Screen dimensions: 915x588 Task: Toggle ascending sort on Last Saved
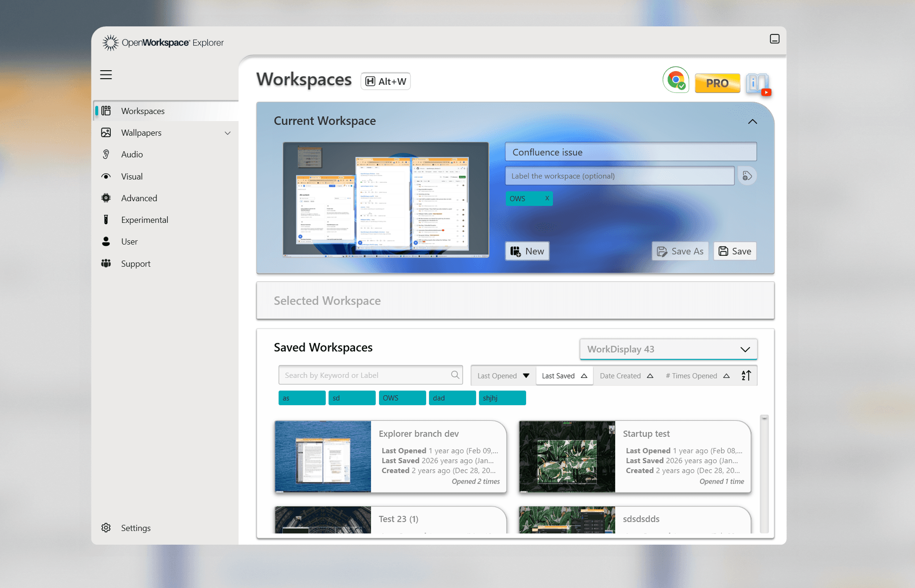pos(584,376)
